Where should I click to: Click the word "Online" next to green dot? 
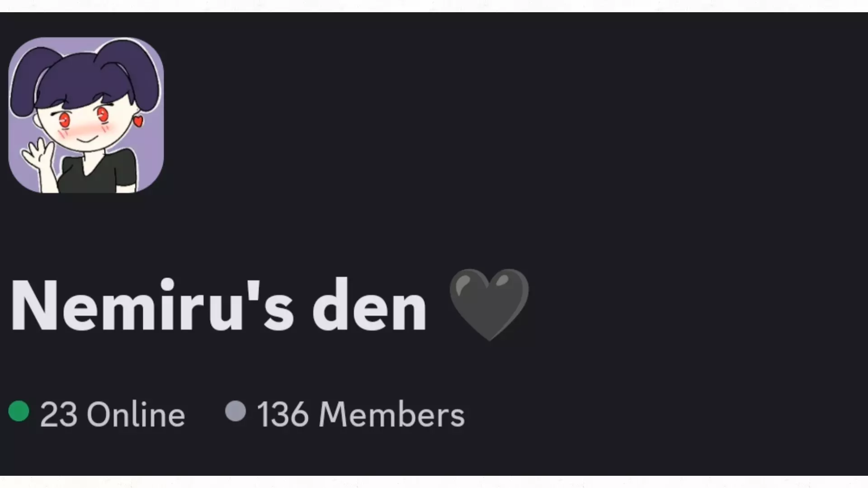[136, 414]
